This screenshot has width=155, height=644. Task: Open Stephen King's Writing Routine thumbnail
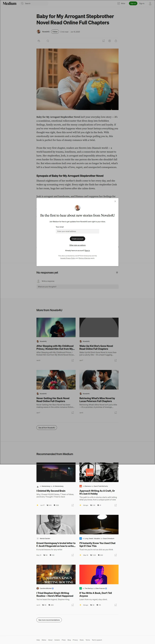pyautogui.click(x=56, y=574)
